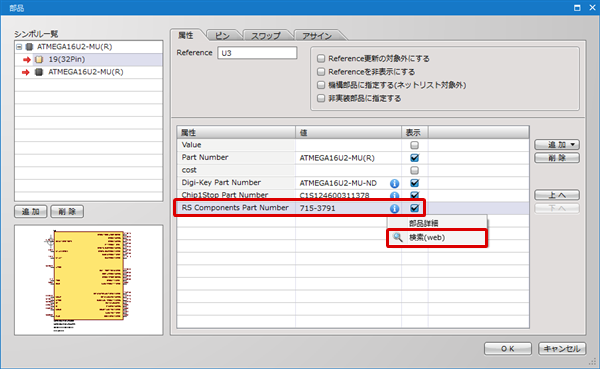
Task: Check 機構部品に指定する(ネットリスト対象外)
Action: [321, 85]
